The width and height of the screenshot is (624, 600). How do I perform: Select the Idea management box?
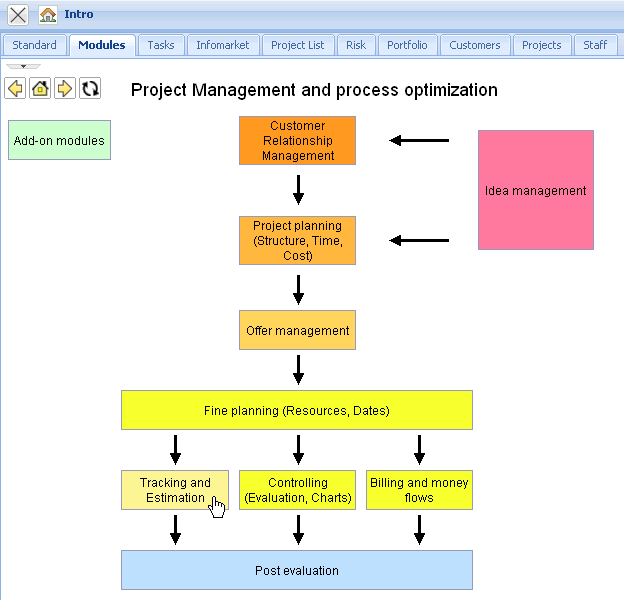[536, 190]
